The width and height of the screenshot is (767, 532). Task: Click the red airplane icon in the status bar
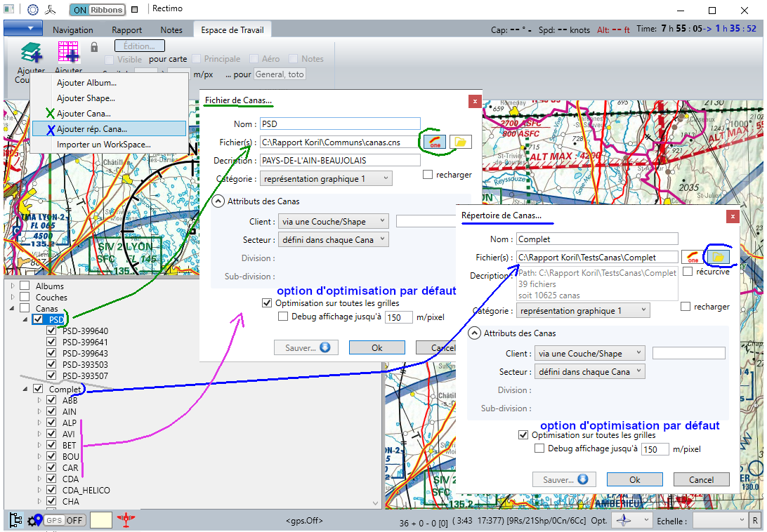coord(126,519)
